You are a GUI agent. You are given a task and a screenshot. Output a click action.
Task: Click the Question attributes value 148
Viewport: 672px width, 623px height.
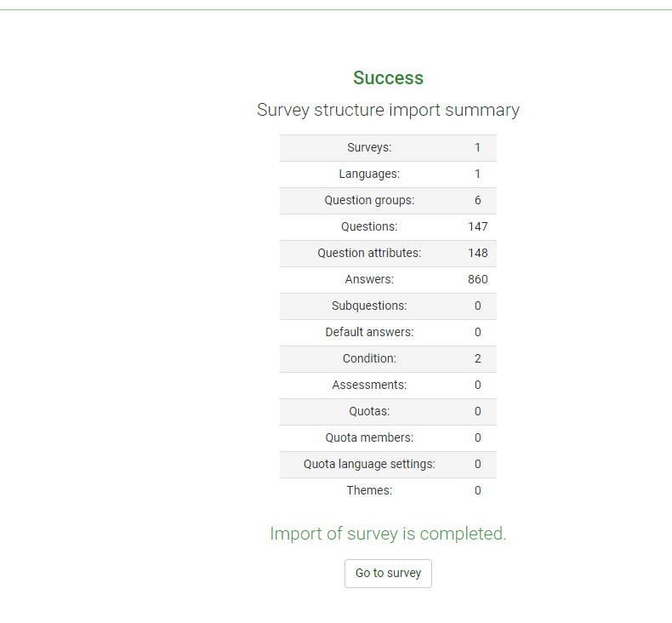click(x=477, y=253)
